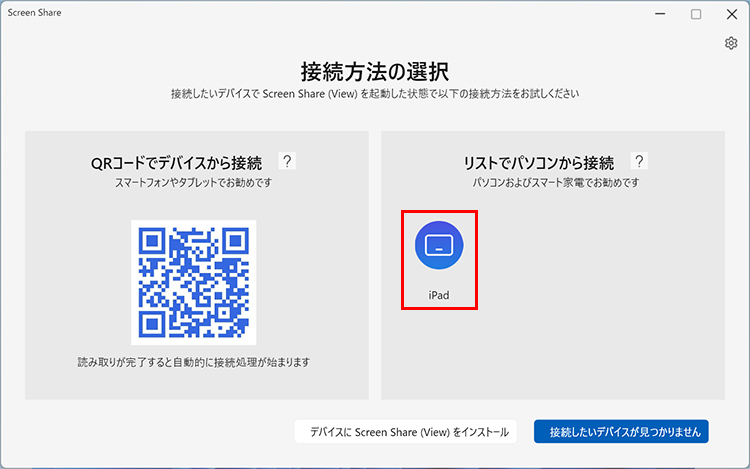750x469 pixels.
Task: Click text スマートフォンやタブレットでお勧めです
Action: pyautogui.click(x=193, y=183)
